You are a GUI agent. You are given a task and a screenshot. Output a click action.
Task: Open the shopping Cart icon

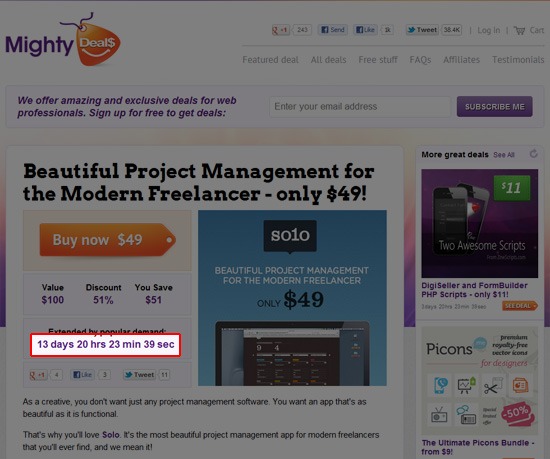pyautogui.click(x=519, y=31)
